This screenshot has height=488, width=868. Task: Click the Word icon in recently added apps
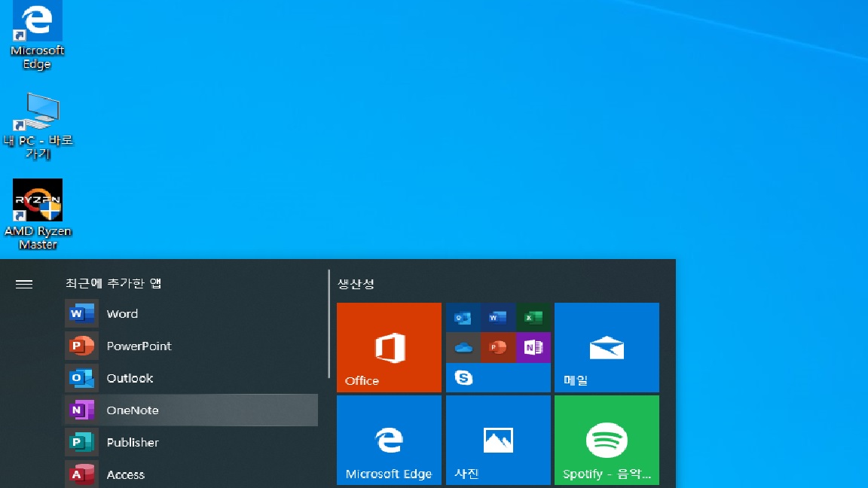click(81, 314)
